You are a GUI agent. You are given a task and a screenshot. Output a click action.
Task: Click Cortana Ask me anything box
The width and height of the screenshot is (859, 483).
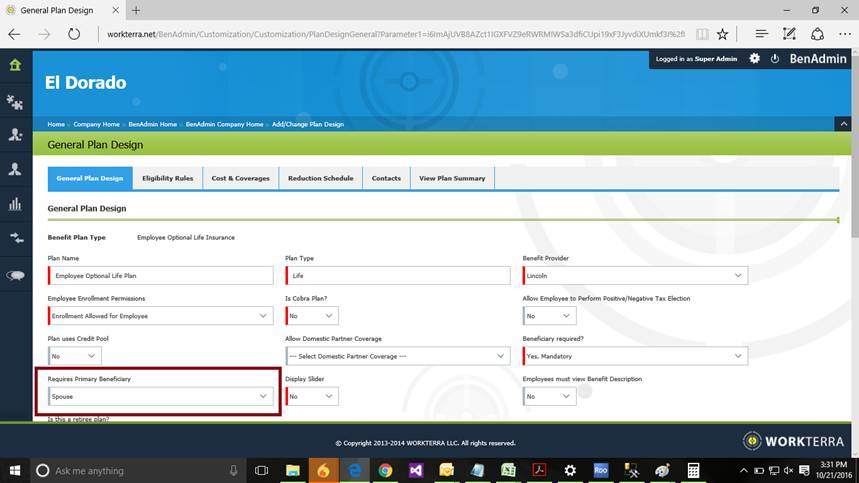[137, 470]
